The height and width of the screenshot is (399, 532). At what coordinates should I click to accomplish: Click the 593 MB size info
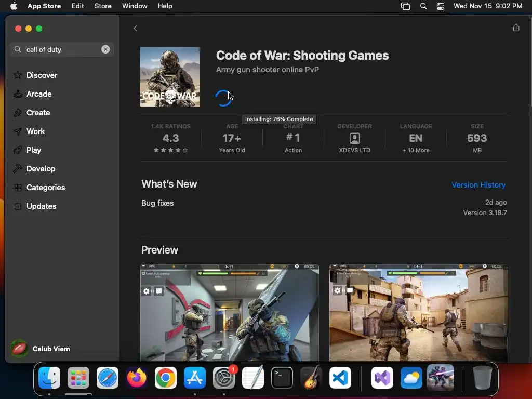coord(477,138)
